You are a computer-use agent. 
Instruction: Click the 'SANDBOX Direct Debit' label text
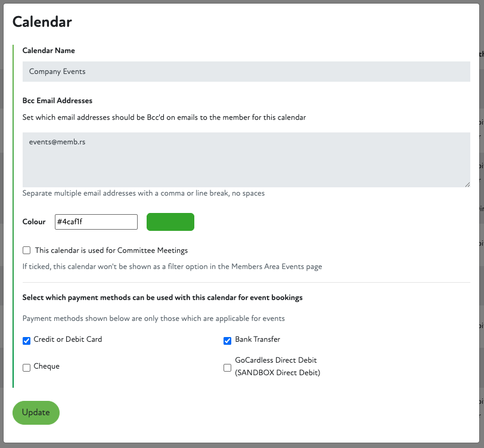click(x=277, y=373)
